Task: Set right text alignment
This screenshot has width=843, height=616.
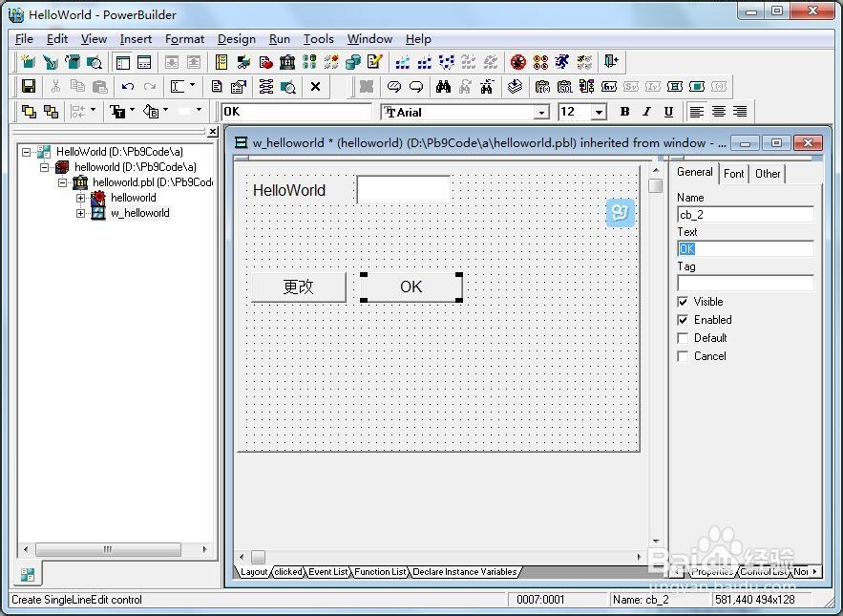Action: (x=740, y=112)
